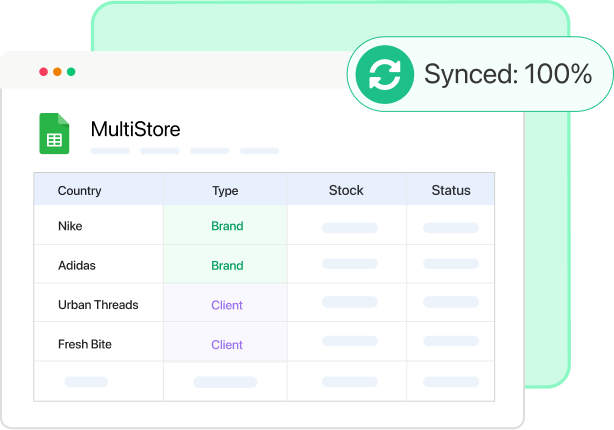This screenshot has width=614, height=430.
Task: Click the red close window dot
Action: click(x=43, y=72)
